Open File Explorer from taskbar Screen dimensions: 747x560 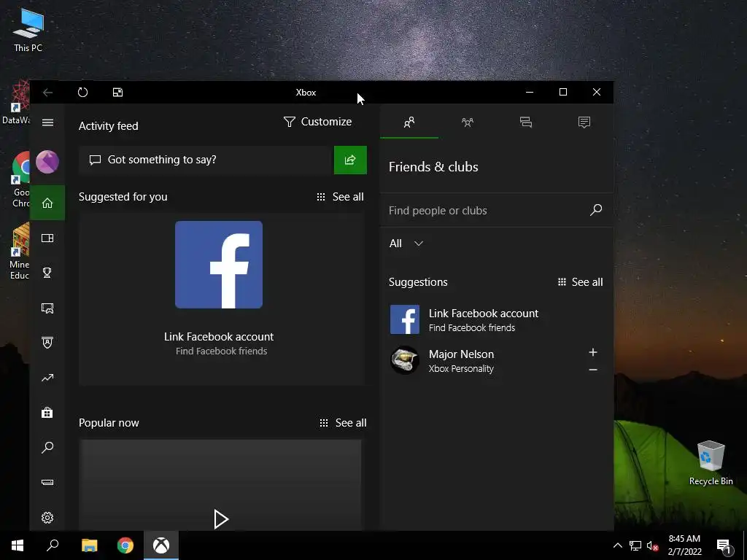tap(89, 545)
